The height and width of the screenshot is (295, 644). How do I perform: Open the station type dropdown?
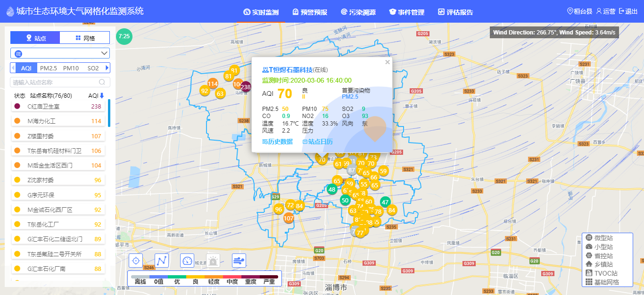point(60,53)
